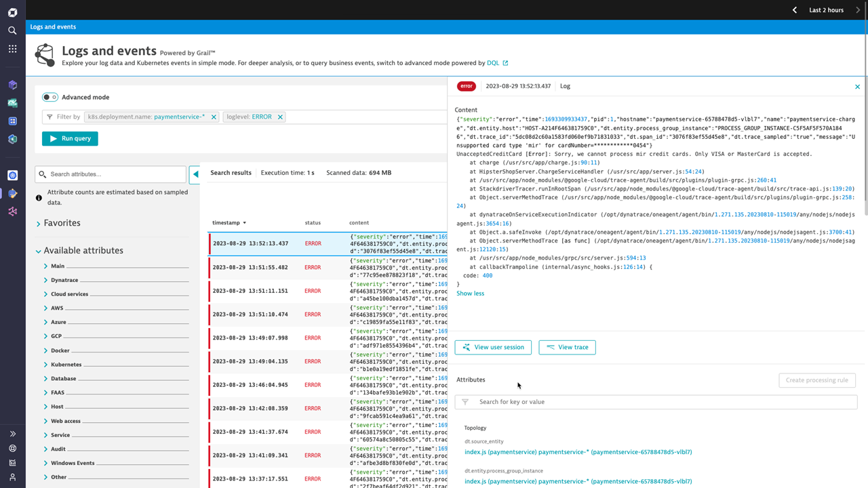868x488 pixels.
Task: Remove the k8s.deployment.name filter chip
Action: click(x=214, y=117)
